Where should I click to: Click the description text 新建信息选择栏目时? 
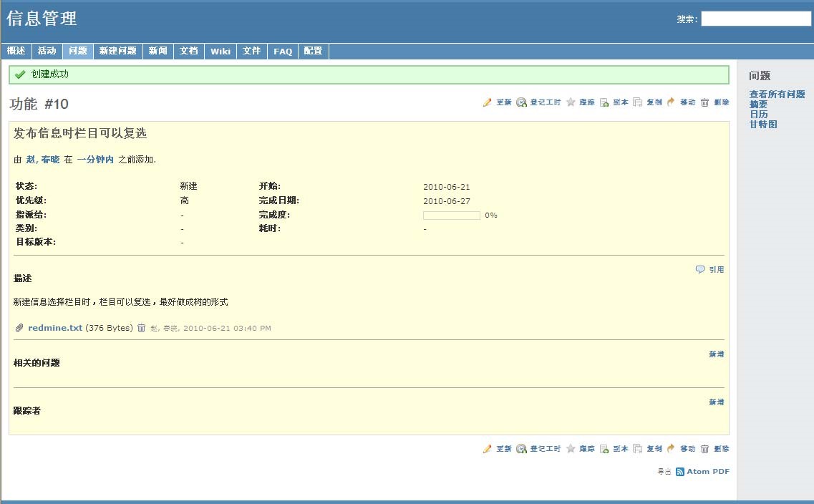click(52, 302)
